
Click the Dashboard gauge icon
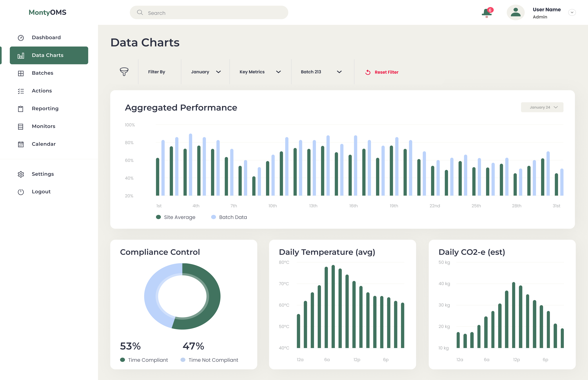(x=21, y=38)
